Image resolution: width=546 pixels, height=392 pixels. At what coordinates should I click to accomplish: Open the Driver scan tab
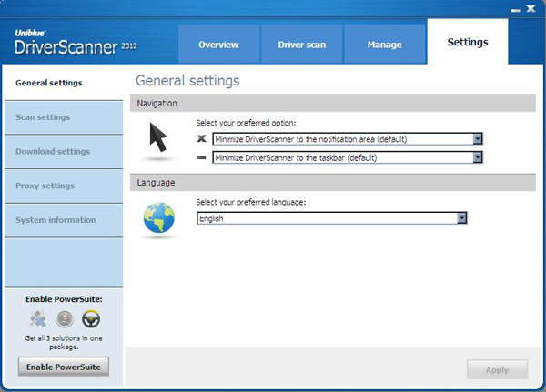pyautogui.click(x=302, y=45)
